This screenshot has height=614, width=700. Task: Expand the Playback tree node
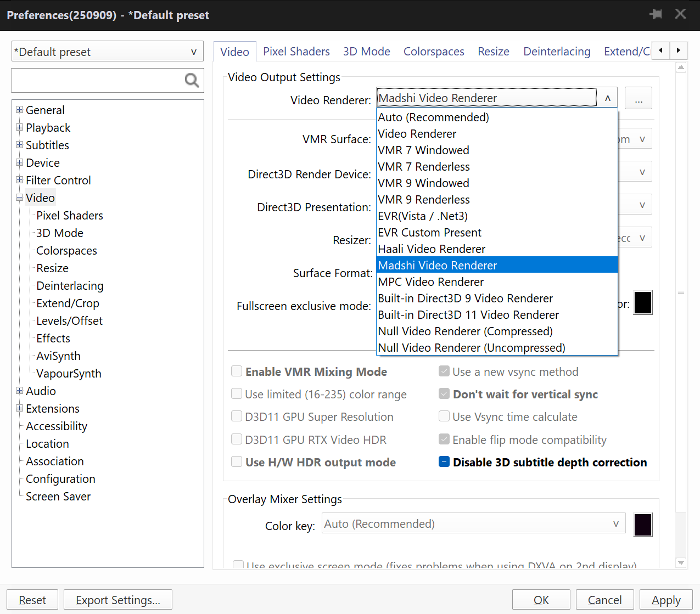coord(20,127)
